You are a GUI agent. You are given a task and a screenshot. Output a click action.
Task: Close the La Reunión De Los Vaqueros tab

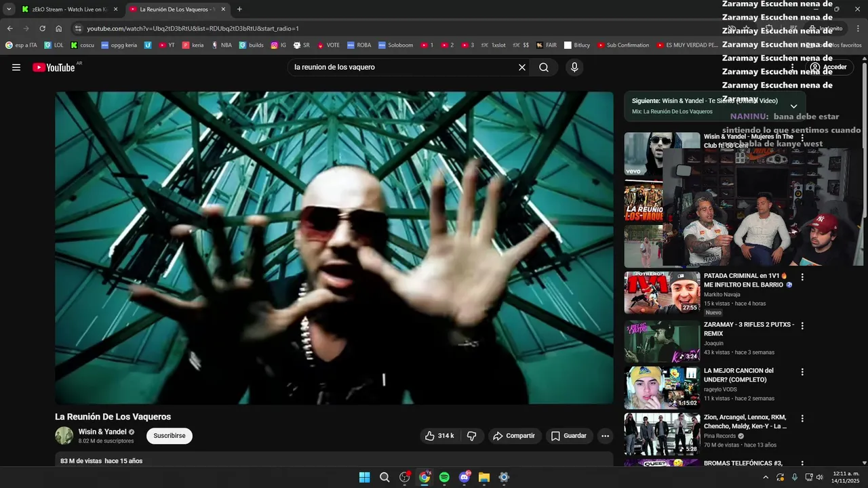(x=223, y=9)
